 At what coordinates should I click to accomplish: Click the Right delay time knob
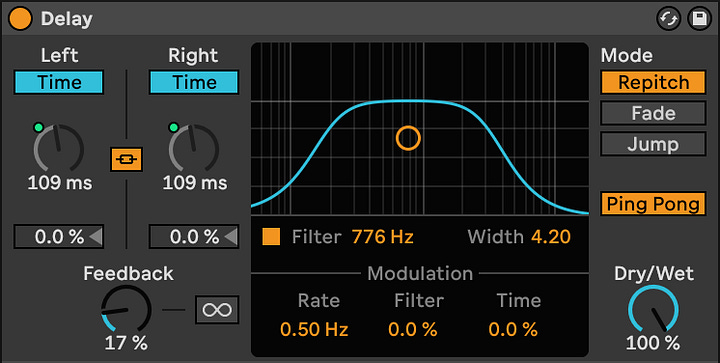tap(194, 148)
